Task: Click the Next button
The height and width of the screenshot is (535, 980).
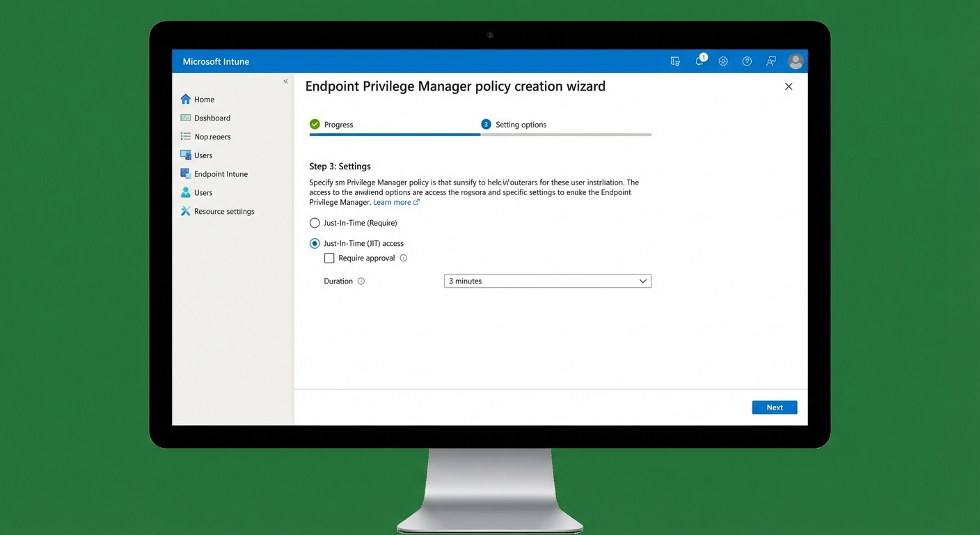Action: (775, 408)
